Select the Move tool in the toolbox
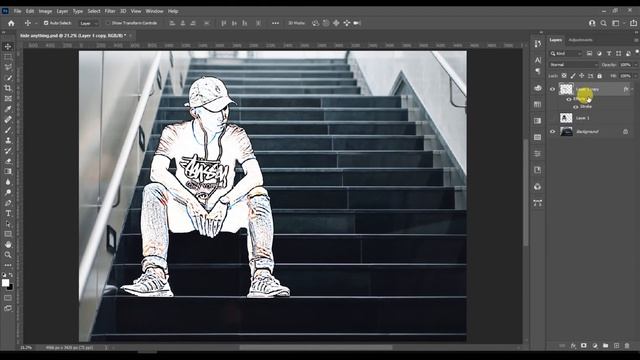The width and height of the screenshot is (640, 360). [8, 47]
